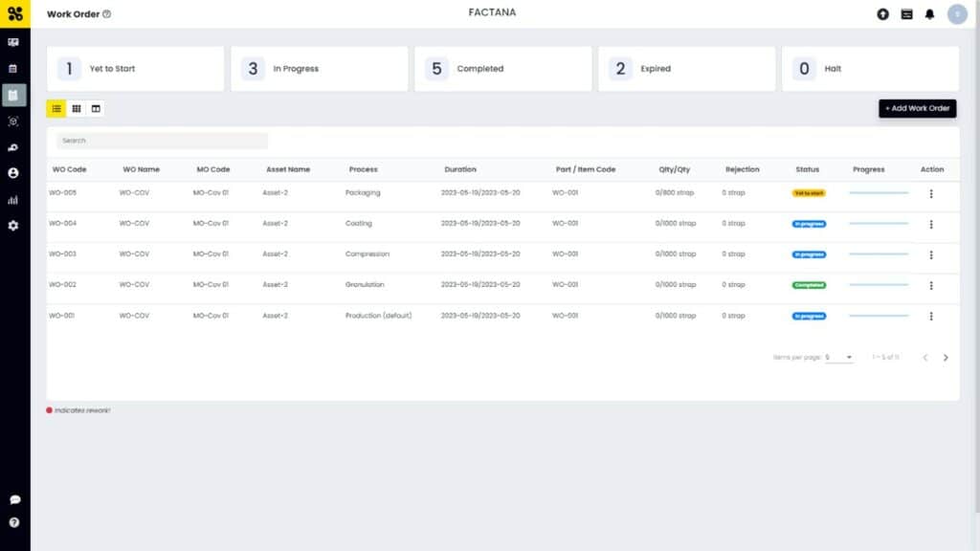
Task: Click the Add Work Order button
Action: click(x=917, y=108)
